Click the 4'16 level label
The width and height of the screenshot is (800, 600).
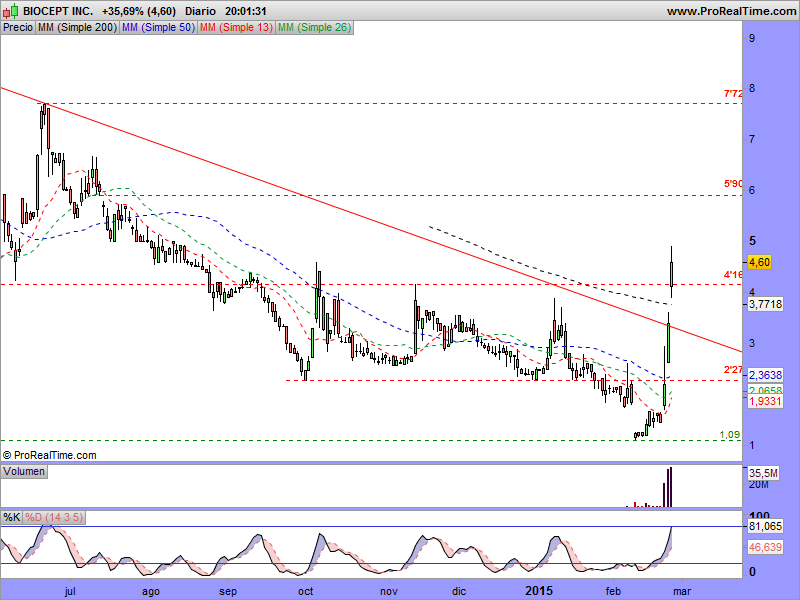click(733, 274)
